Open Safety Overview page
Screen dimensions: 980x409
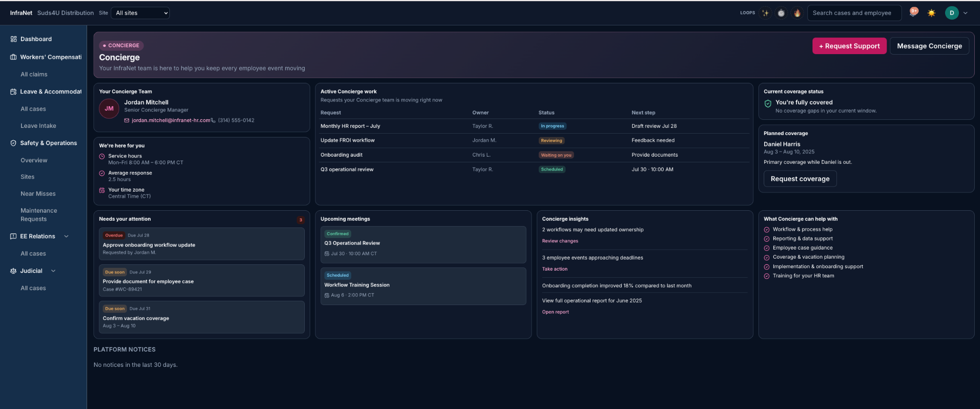click(34, 160)
